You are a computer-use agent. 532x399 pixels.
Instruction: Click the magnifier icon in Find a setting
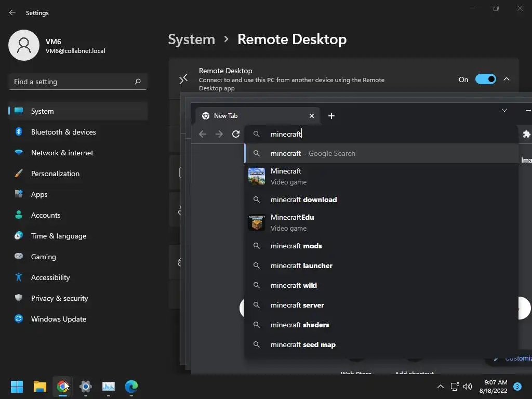138,82
